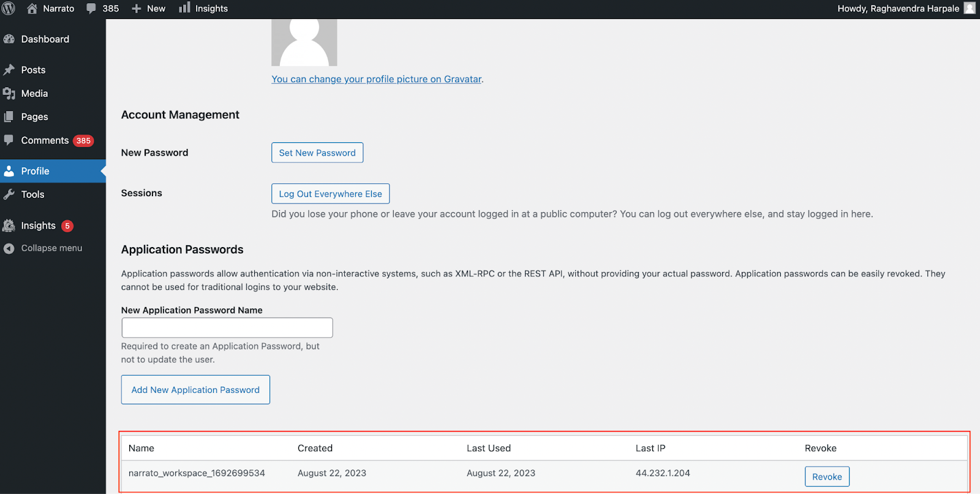Screen dimensions: 980x494
Task: Click the New Password label
Action: click(x=154, y=153)
